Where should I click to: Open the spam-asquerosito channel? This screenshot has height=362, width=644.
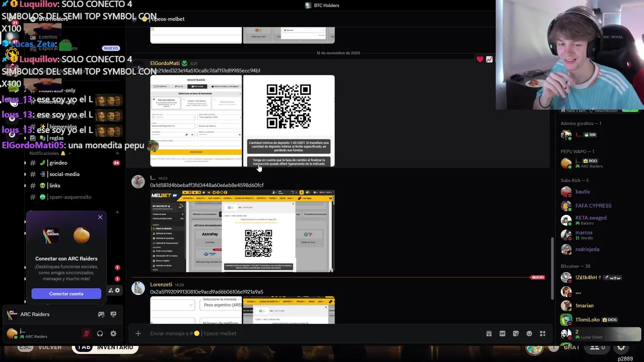73,197
